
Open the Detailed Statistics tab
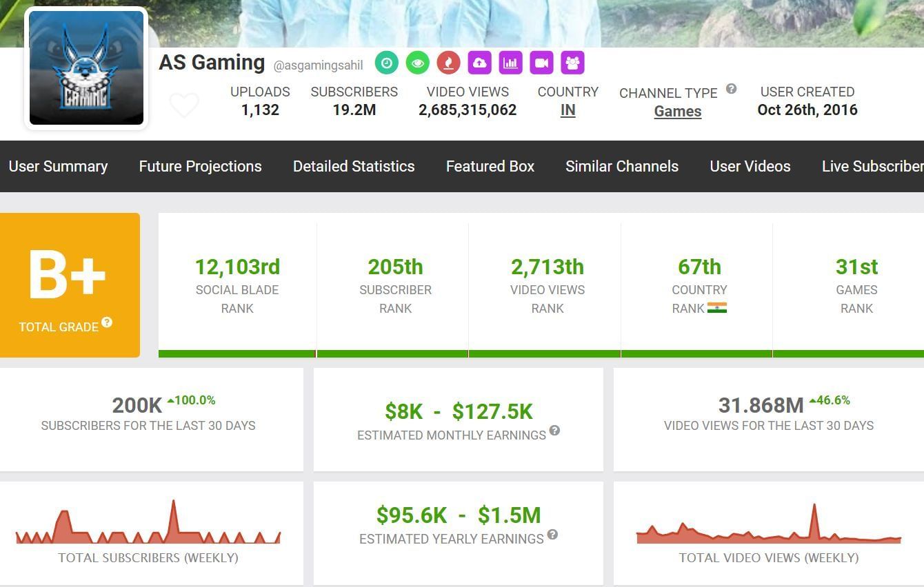click(353, 166)
